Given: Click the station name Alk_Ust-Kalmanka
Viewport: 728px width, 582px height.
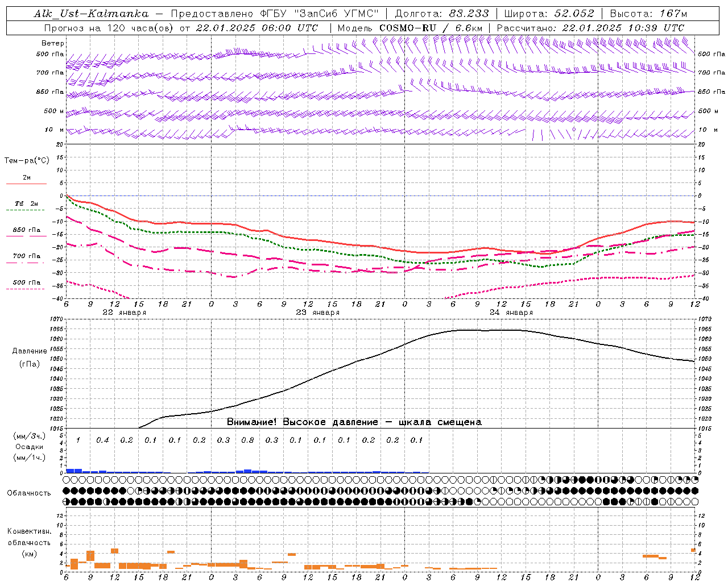Looking at the screenshot, I should (x=91, y=14).
